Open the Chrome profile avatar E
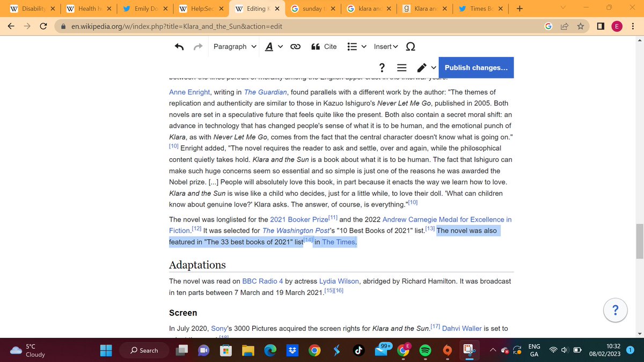Image resolution: width=644 pixels, height=362 pixels. (x=617, y=26)
